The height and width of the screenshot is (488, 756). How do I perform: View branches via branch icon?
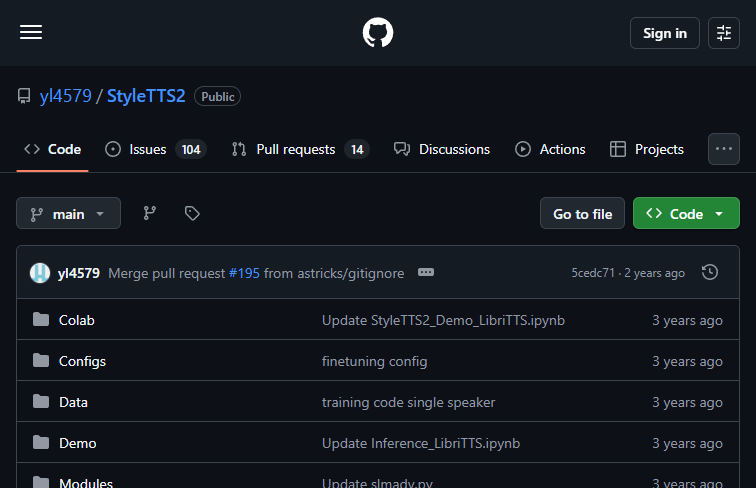pyautogui.click(x=149, y=213)
